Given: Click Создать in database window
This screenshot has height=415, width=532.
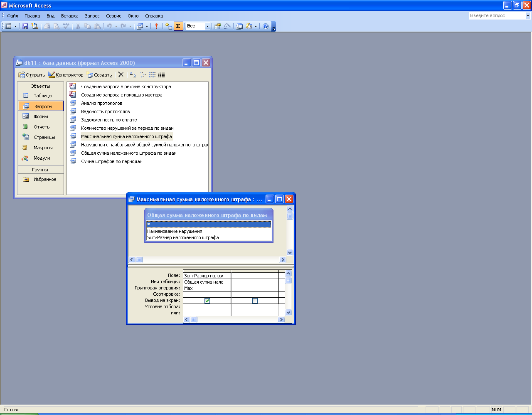Looking at the screenshot, I should 99,75.
